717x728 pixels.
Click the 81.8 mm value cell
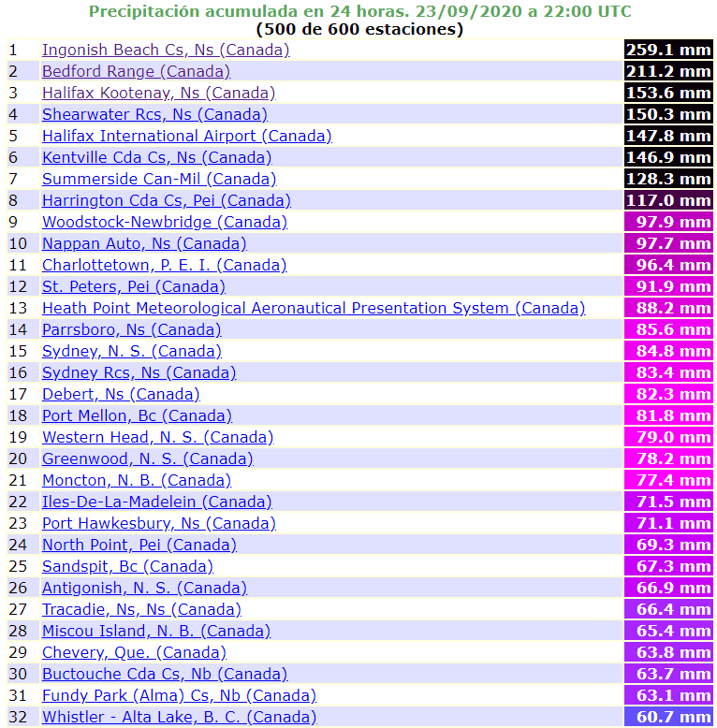click(668, 415)
